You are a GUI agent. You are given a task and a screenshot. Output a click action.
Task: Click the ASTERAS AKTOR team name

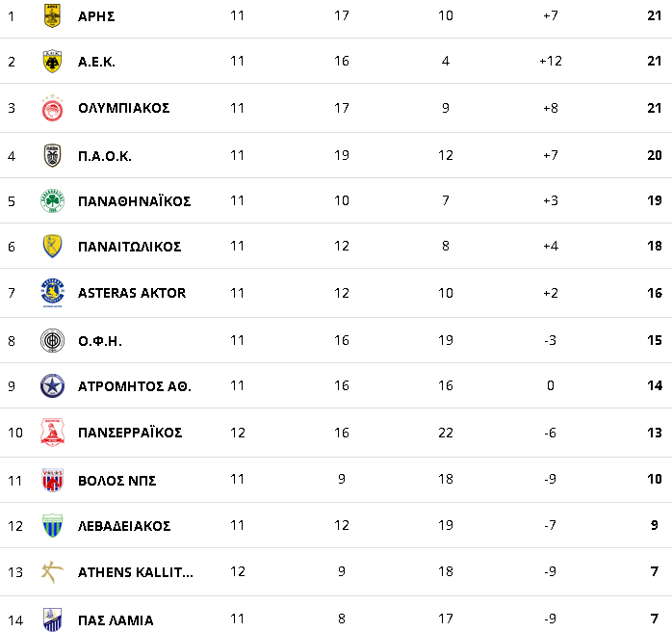[132, 293]
